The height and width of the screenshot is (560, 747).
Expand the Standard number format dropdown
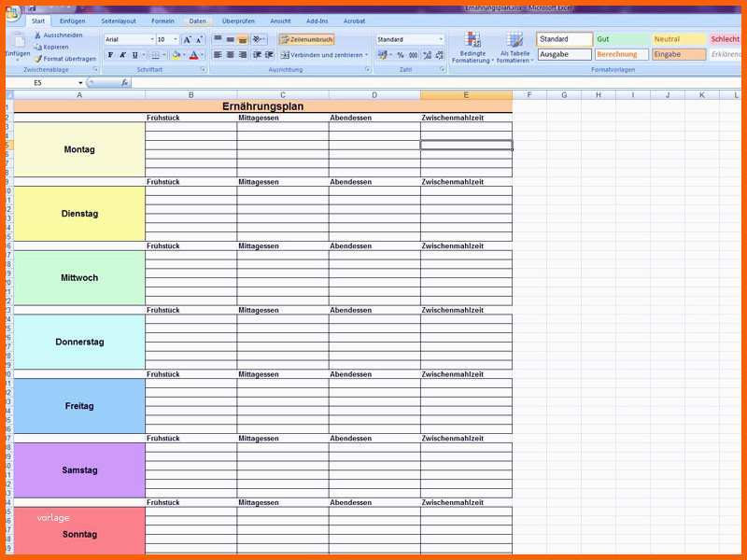440,40
